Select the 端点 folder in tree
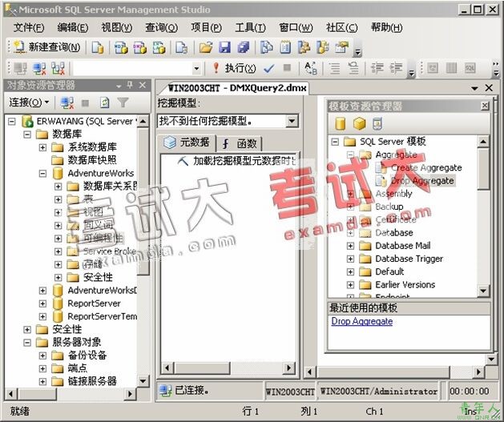 tap(78, 368)
